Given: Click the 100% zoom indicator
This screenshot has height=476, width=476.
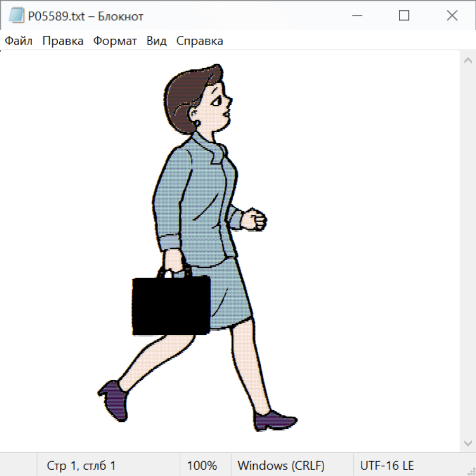Looking at the screenshot, I should click(202, 466).
